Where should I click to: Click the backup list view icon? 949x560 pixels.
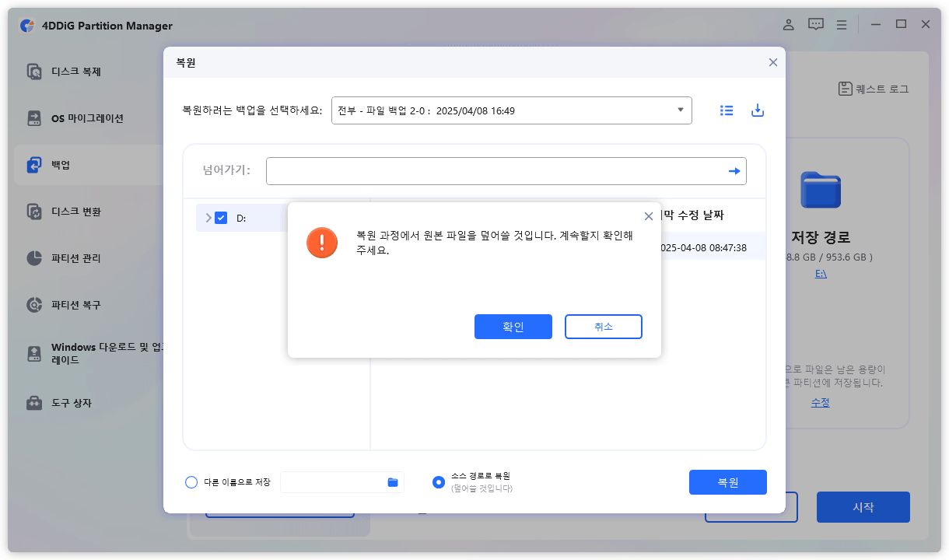pyautogui.click(x=727, y=110)
